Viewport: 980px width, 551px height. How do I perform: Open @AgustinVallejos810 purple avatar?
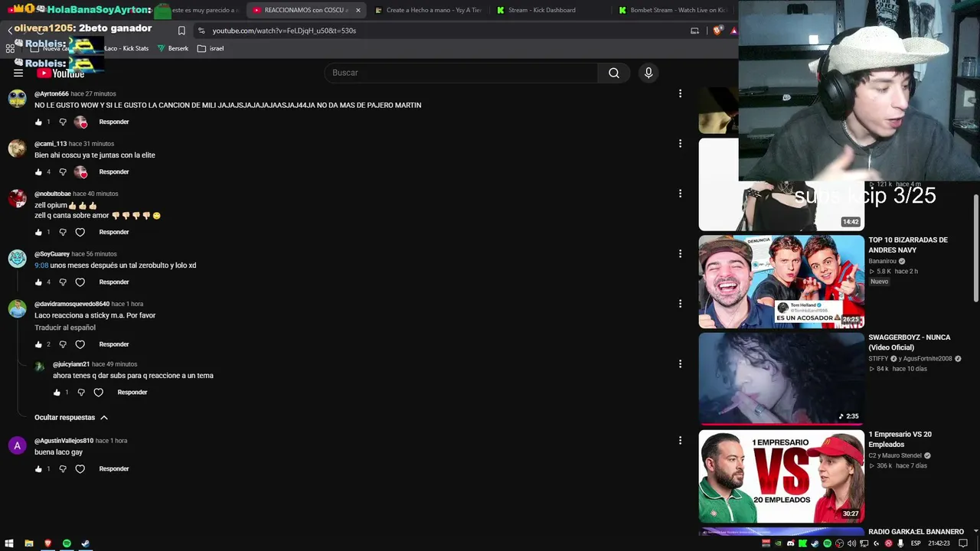coord(17,445)
